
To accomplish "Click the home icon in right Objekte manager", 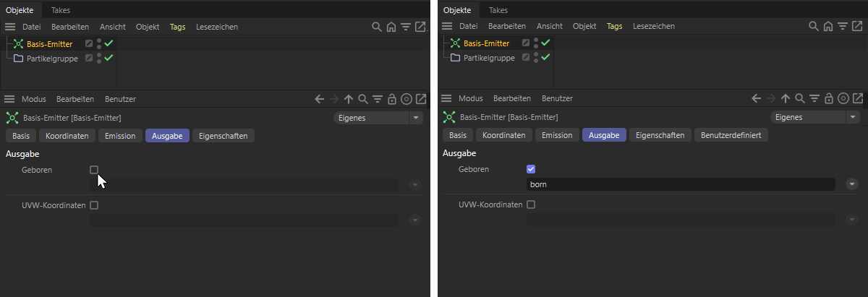I will pyautogui.click(x=828, y=27).
